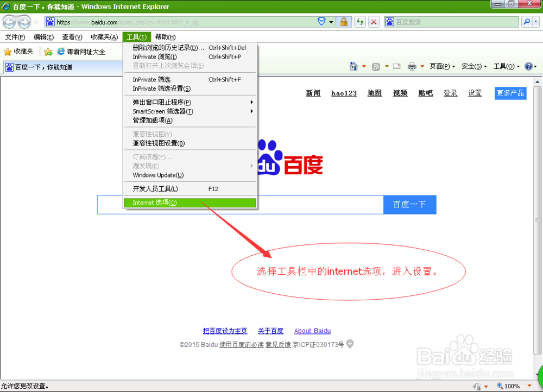Click the Home house icon in command bar
This screenshot has height=392, width=543.
point(353,66)
